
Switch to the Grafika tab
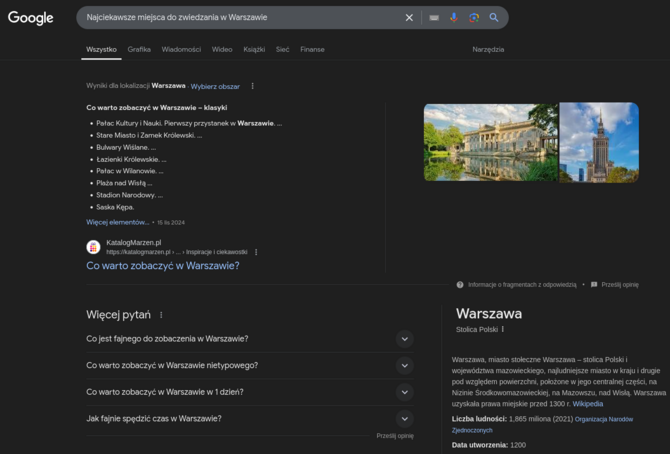point(139,50)
